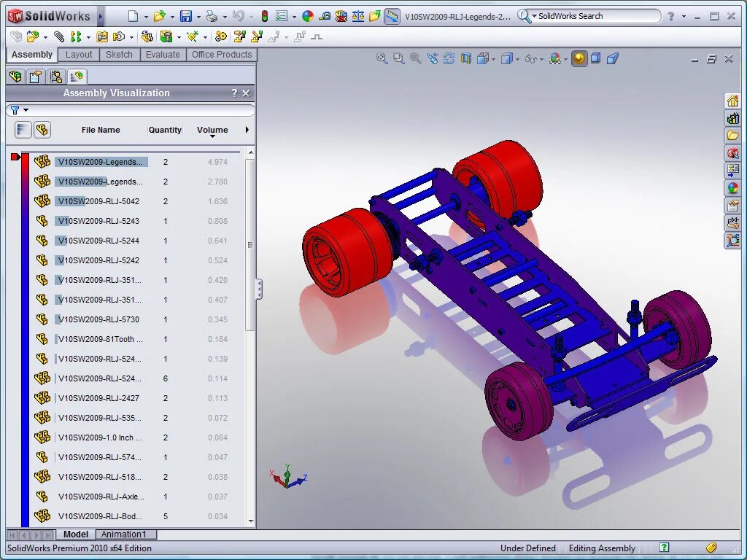This screenshot has height=560, width=747.
Task: Click the Linear Component Pattern icon
Action: (76, 36)
